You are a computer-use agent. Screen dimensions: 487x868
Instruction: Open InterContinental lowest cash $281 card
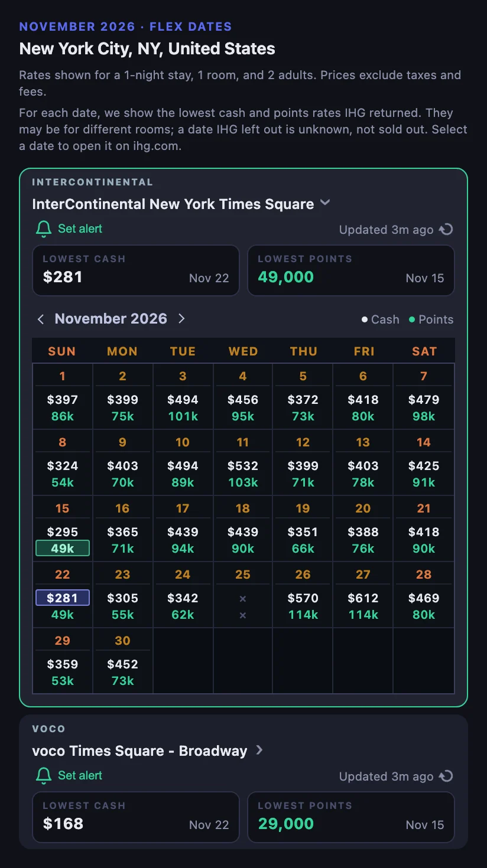(x=136, y=270)
